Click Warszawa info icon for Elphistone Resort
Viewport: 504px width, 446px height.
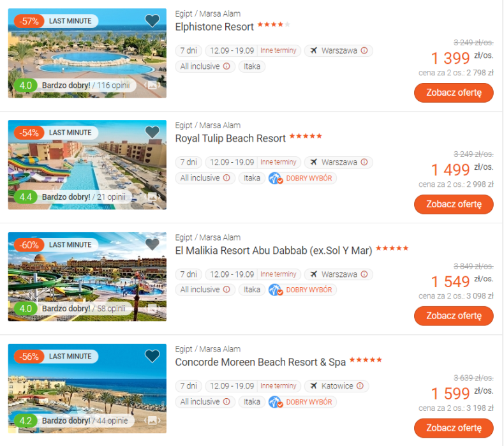point(364,50)
